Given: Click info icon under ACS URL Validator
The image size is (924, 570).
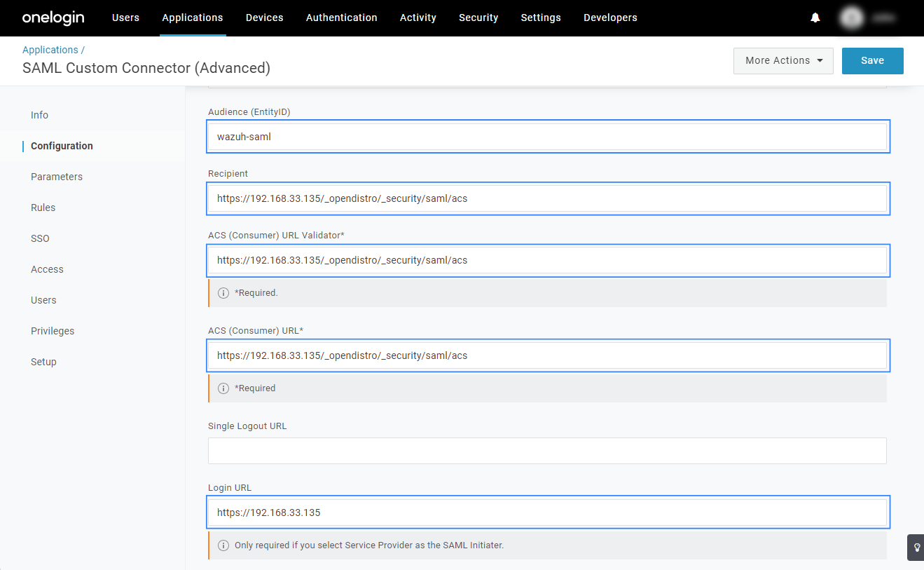Looking at the screenshot, I should (223, 293).
